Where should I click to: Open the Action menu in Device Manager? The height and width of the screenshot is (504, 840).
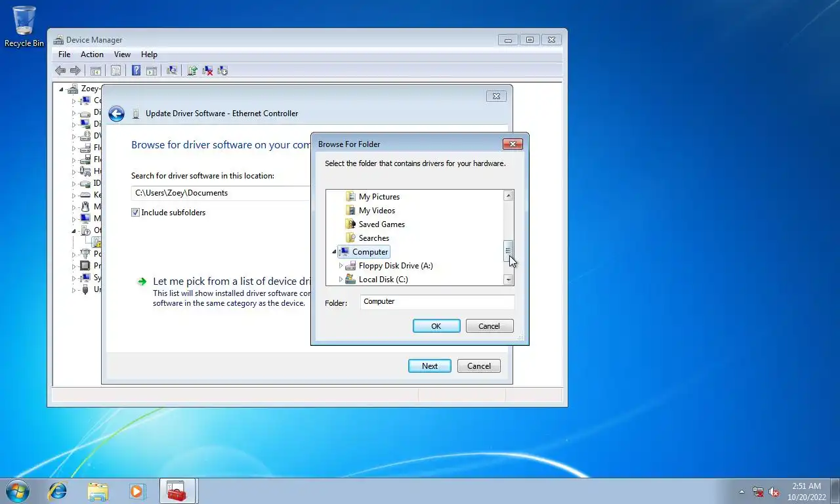pyautogui.click(x=92, y=54)
